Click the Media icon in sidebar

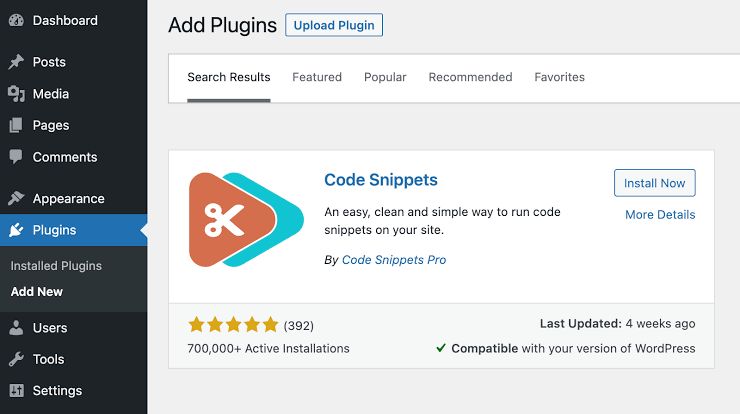click(16, 94)
